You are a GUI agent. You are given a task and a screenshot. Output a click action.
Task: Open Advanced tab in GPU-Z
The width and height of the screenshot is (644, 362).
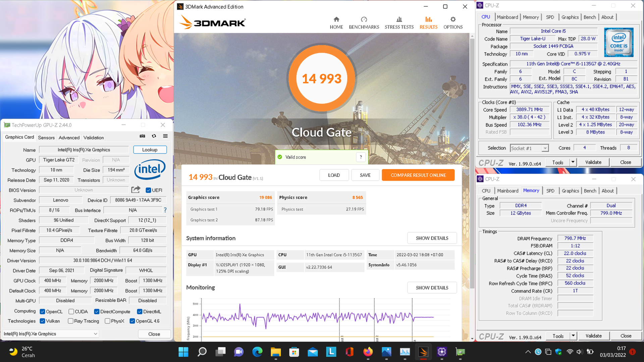point(69,137)
